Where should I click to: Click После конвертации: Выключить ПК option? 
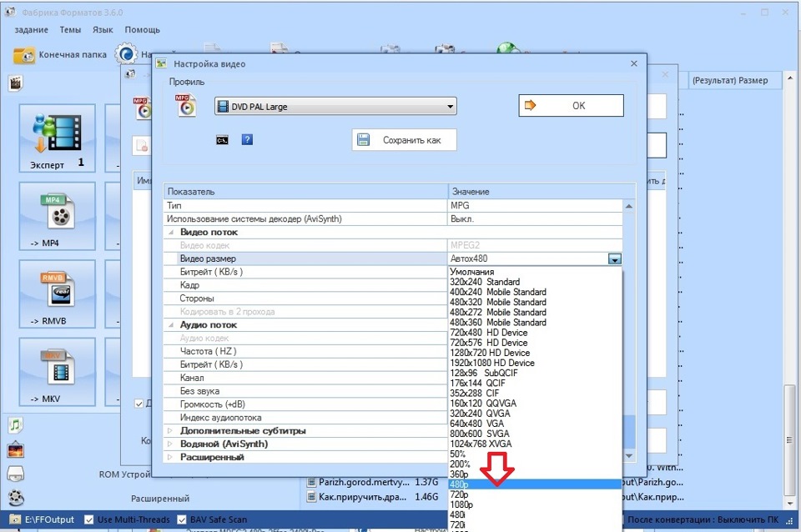[703, 519]
